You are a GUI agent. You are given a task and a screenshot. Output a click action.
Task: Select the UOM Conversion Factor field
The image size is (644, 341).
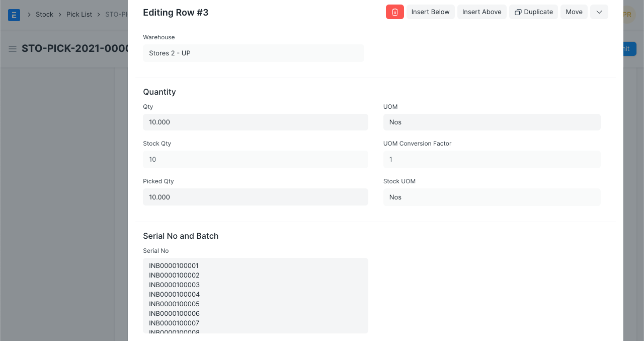point(492,160)
